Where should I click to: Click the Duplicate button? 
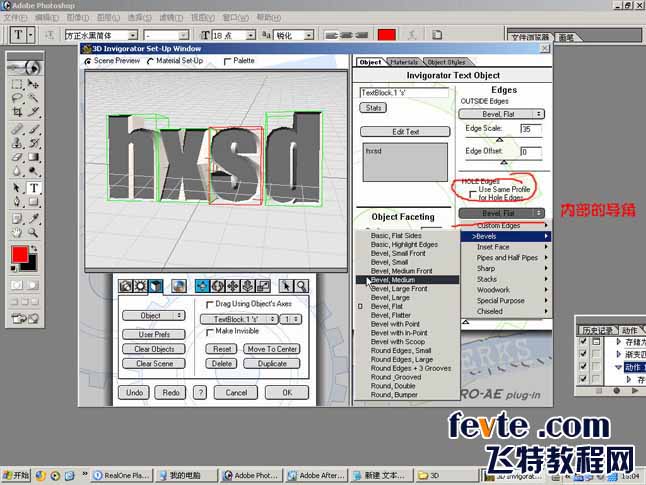272,363
